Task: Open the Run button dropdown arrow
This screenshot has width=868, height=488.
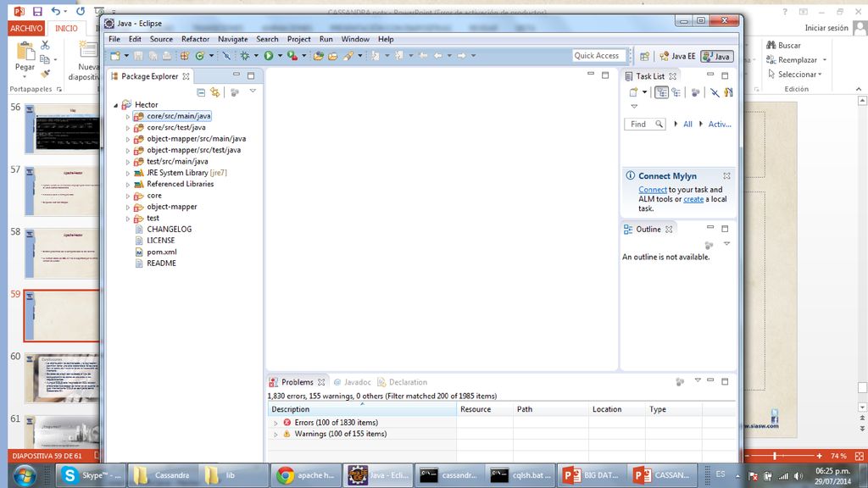Action: (x=280, y=56)
